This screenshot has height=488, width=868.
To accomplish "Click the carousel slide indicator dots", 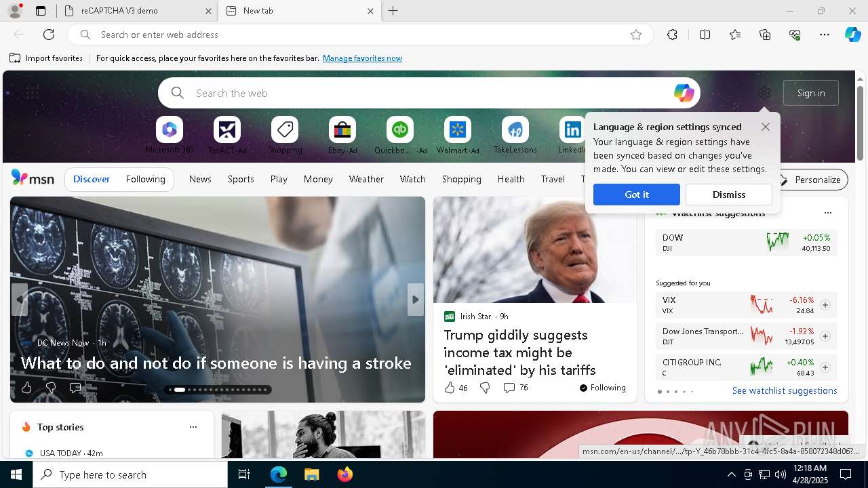I will (x=218, y=390).
